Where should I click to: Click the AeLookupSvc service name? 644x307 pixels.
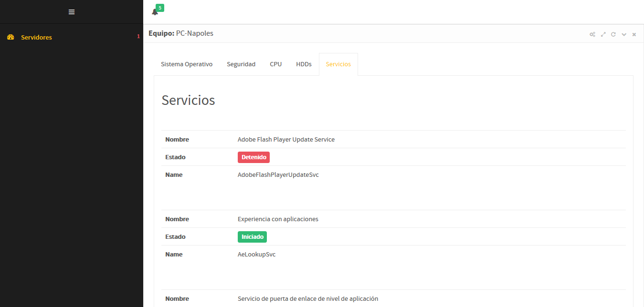click(x=256, y=255)
